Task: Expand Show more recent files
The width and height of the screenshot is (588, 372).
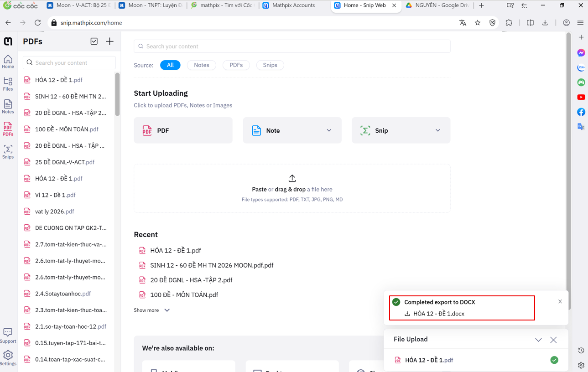Action: tap(151, 310)
